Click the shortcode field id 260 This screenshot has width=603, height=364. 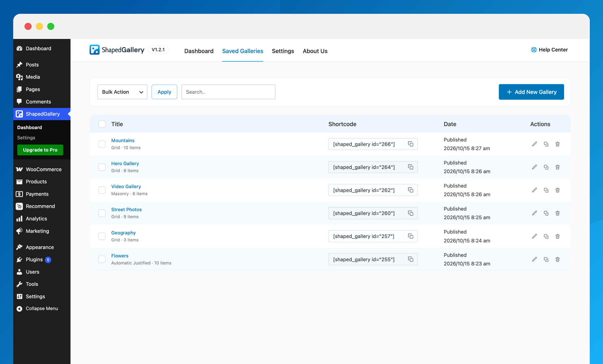pos(373,213)
